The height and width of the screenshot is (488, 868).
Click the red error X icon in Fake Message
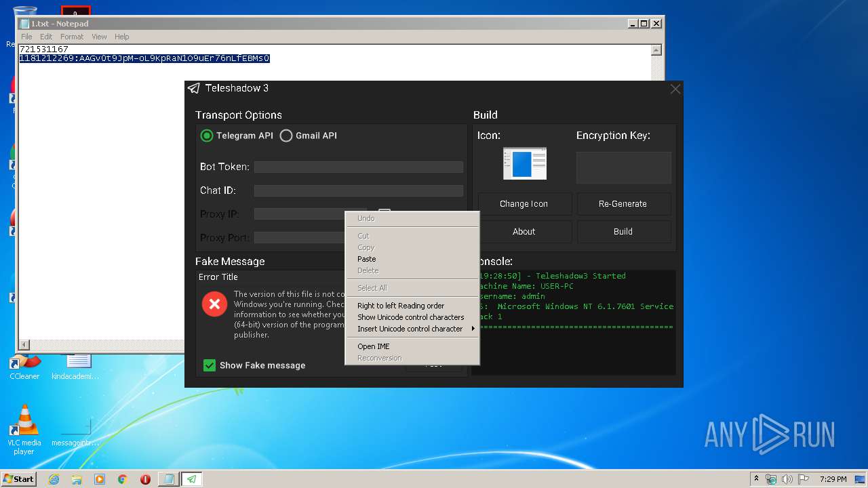click(x=214, y=305)
